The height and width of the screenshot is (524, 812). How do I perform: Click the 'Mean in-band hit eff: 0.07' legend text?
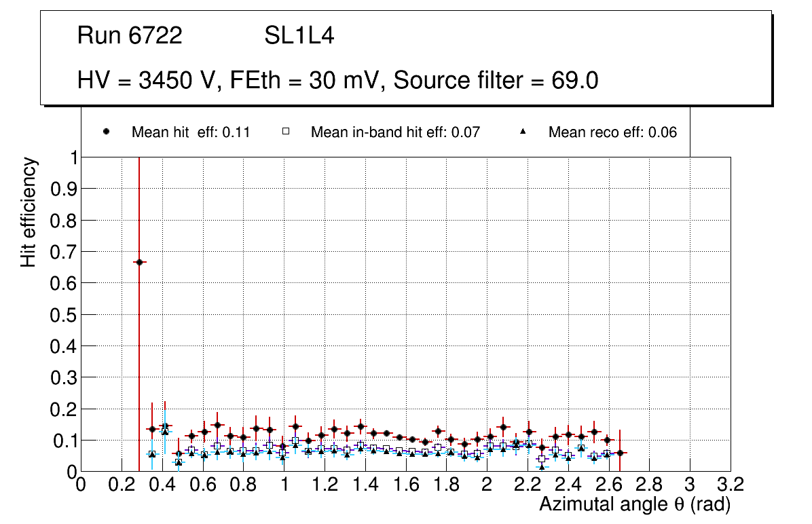coord(395,132)
